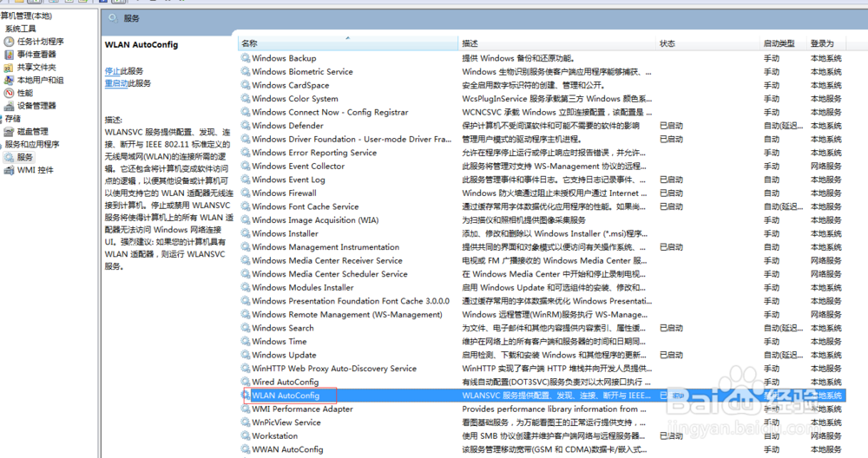Sort by the 登录为 column header
The image size is (868, 458).
click(x=827, y=43)
